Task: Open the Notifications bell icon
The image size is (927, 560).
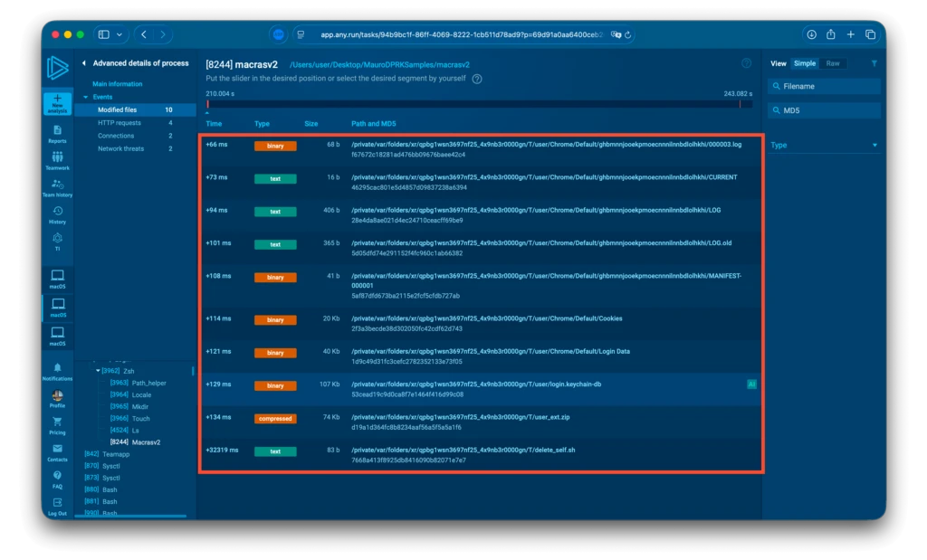Action: 57,370
